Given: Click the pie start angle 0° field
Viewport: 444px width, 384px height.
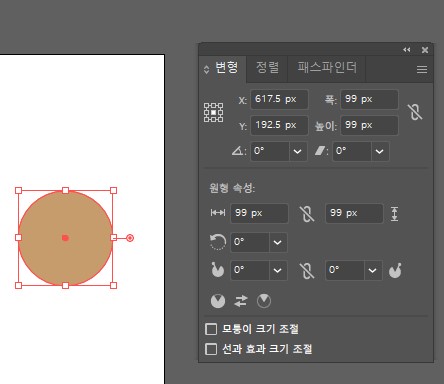Looking at the screenshot, I should pos(250,270).
